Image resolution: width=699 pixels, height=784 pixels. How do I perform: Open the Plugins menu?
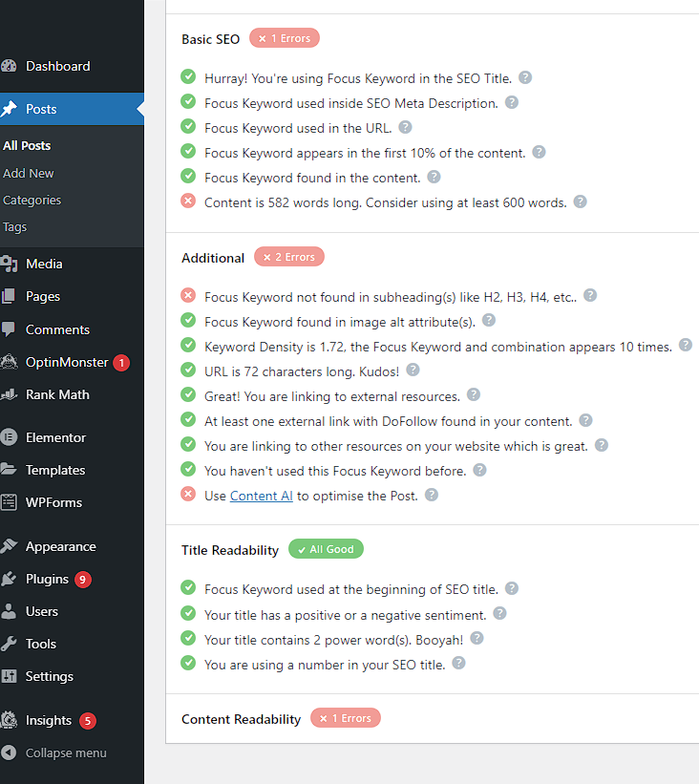pos(47,579)
